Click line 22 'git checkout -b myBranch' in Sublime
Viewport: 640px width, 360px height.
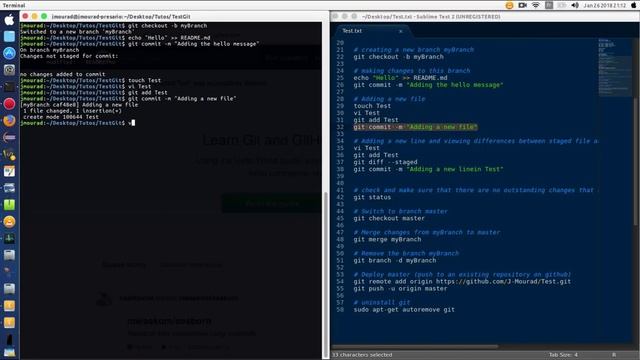[398, 57]
